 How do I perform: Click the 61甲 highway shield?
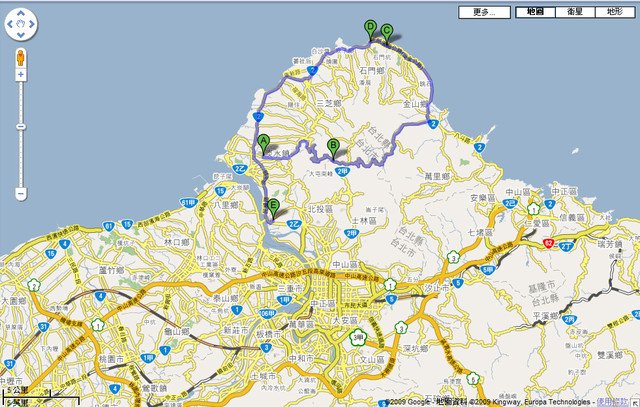(x=189, y=202)
